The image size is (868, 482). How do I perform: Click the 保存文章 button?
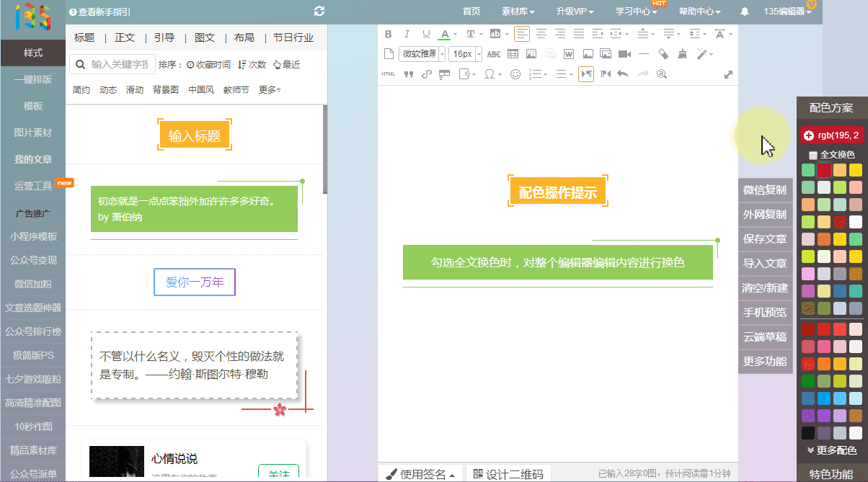click(x=765, y=239)
